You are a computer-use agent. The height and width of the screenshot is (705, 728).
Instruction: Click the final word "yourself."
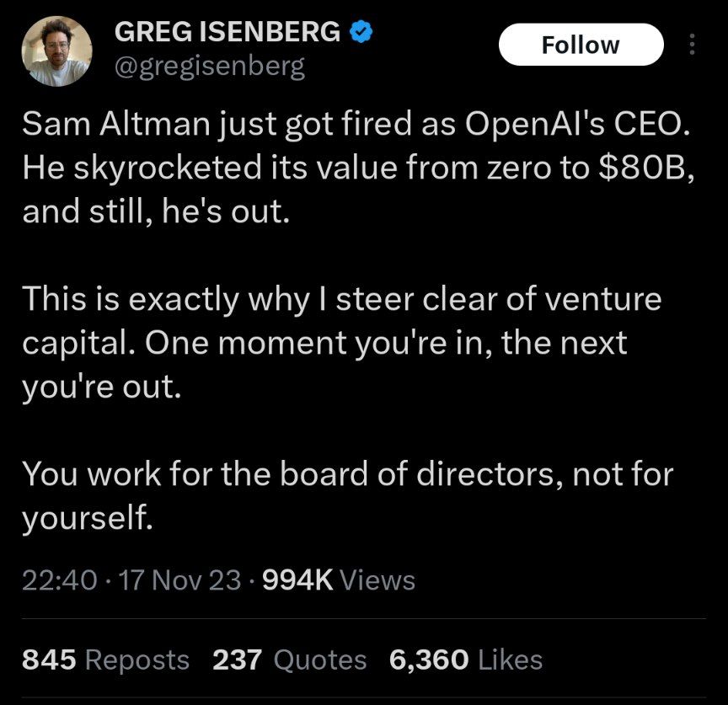tap(88, 517)
